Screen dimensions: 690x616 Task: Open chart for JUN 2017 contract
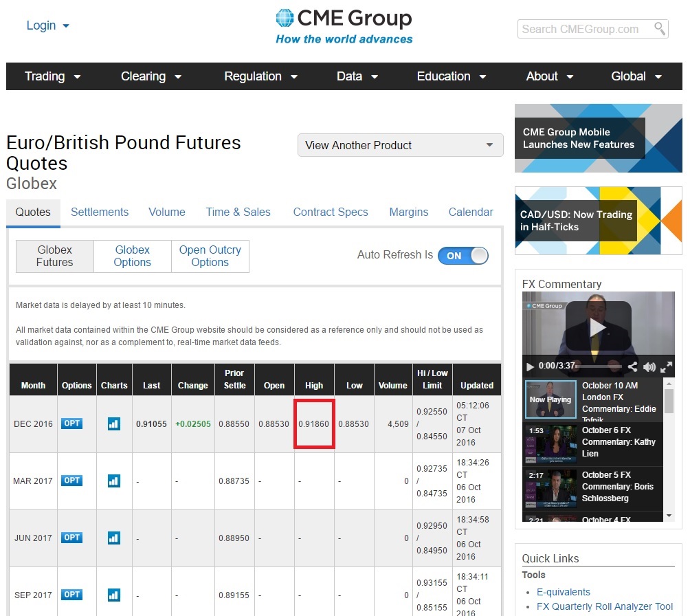point(114,538)
